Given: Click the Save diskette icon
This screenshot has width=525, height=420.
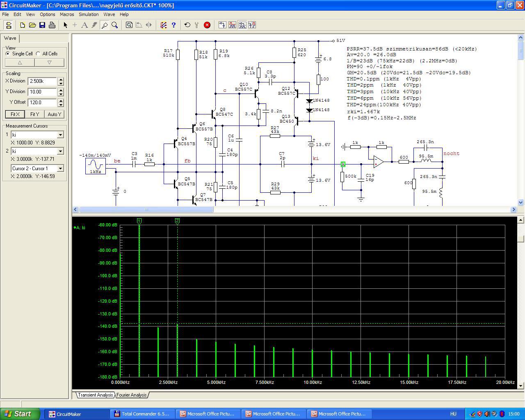Looking at the screenshot, I should [x=42, y=25].
